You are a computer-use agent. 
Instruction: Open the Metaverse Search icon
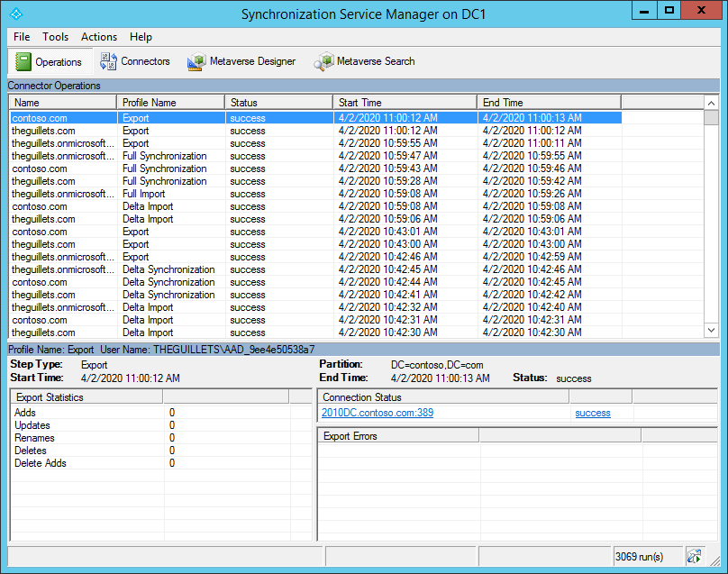pos(364,61)
